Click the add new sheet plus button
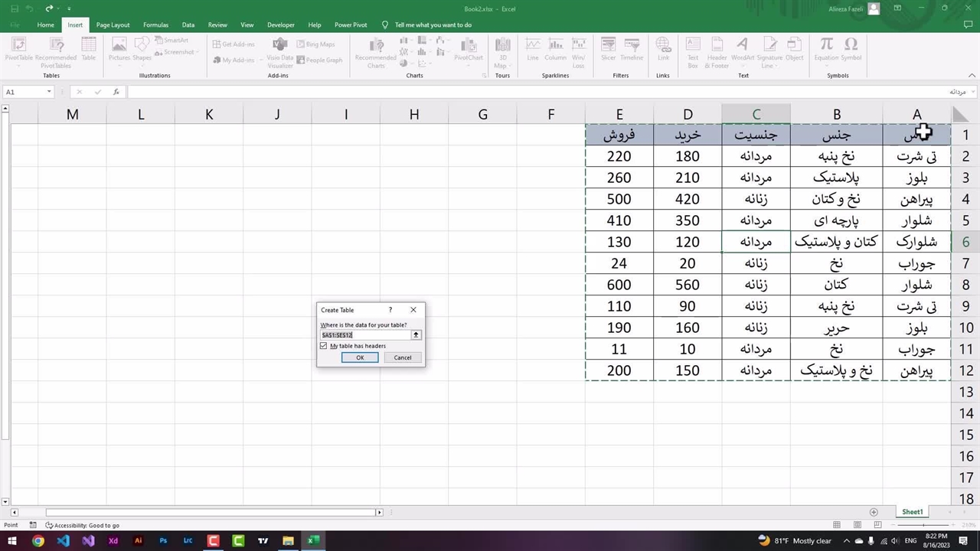The width and height of the screenshot is (980, 551). click(874, 512)
